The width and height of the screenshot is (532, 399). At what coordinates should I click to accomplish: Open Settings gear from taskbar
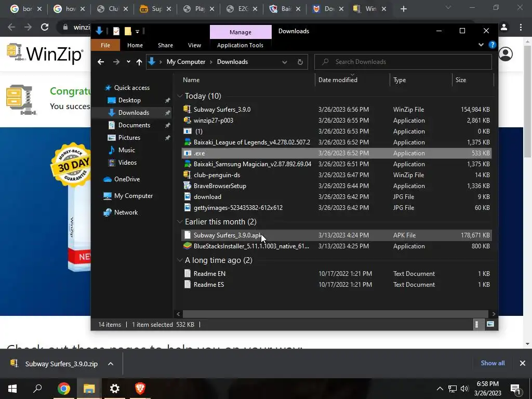click(x=115, y=389)
